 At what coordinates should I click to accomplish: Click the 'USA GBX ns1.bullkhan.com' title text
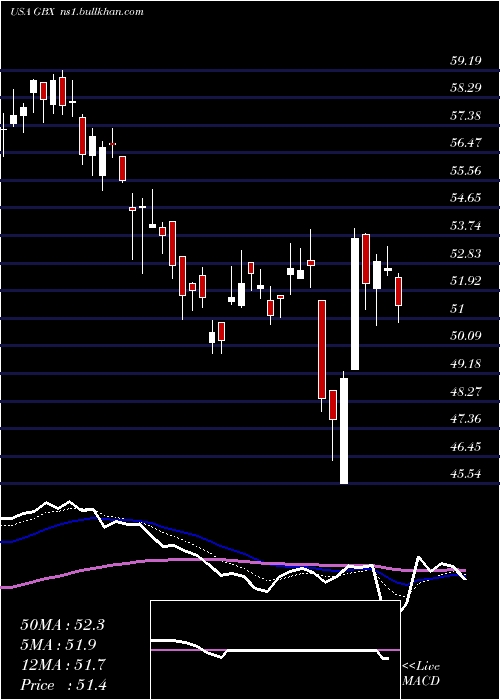click(x=77, y=12)
